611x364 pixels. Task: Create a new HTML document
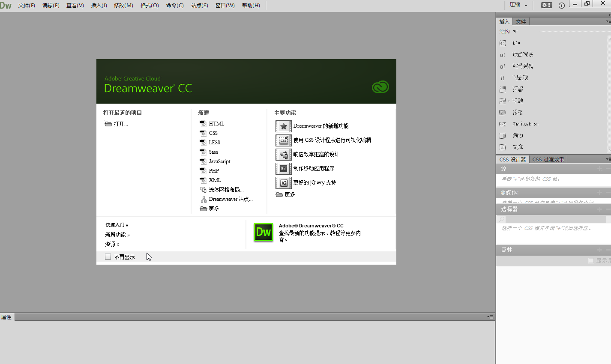click(217, 123)
